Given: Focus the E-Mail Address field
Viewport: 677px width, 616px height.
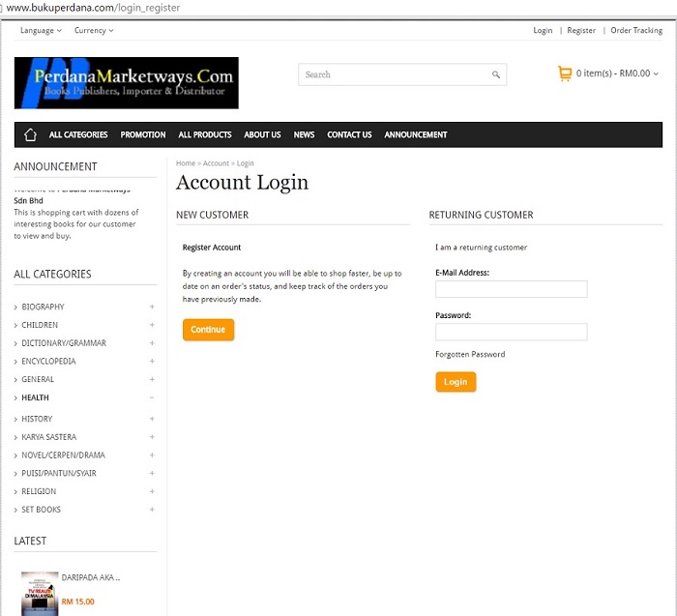Looking at the screenshot, I should point(512,289).
